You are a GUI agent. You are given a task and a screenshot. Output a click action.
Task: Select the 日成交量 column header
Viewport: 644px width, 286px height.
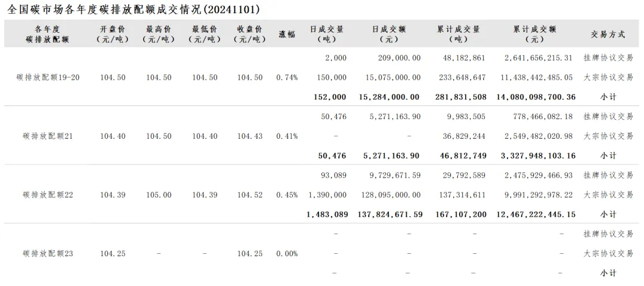[x=327, y=34]
